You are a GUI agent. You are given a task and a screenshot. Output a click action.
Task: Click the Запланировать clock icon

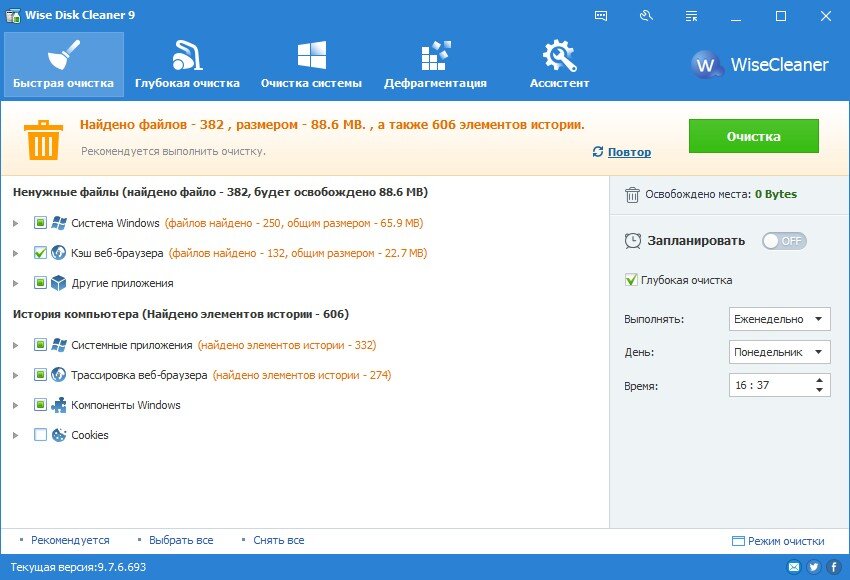633,241
